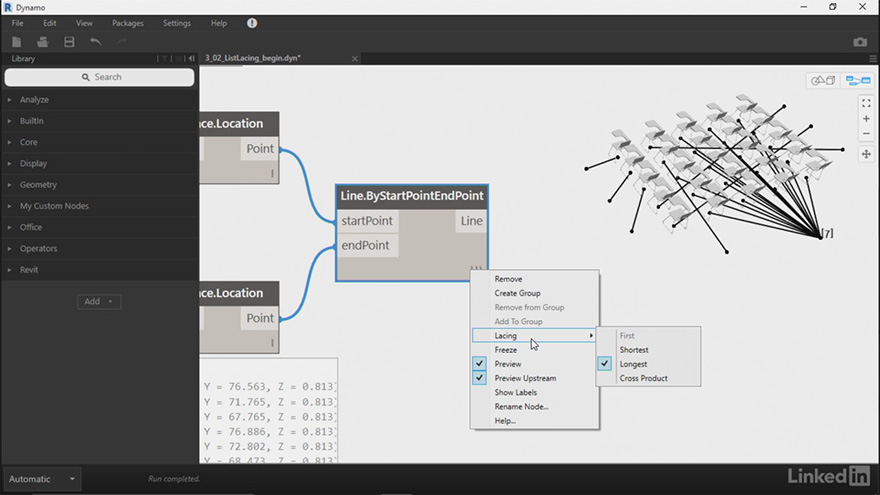Open a file with the toolbar folder icon
880x495 pixels.
click(x=43, y=42)
